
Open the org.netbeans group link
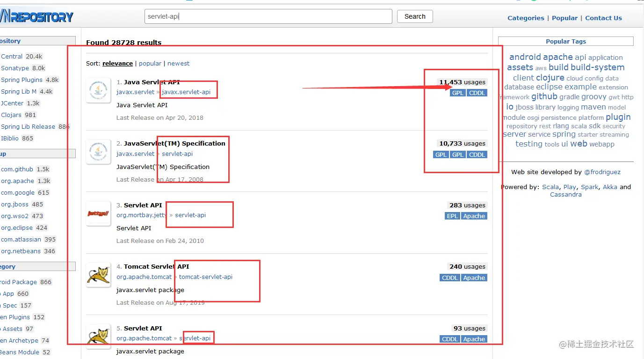21,251
